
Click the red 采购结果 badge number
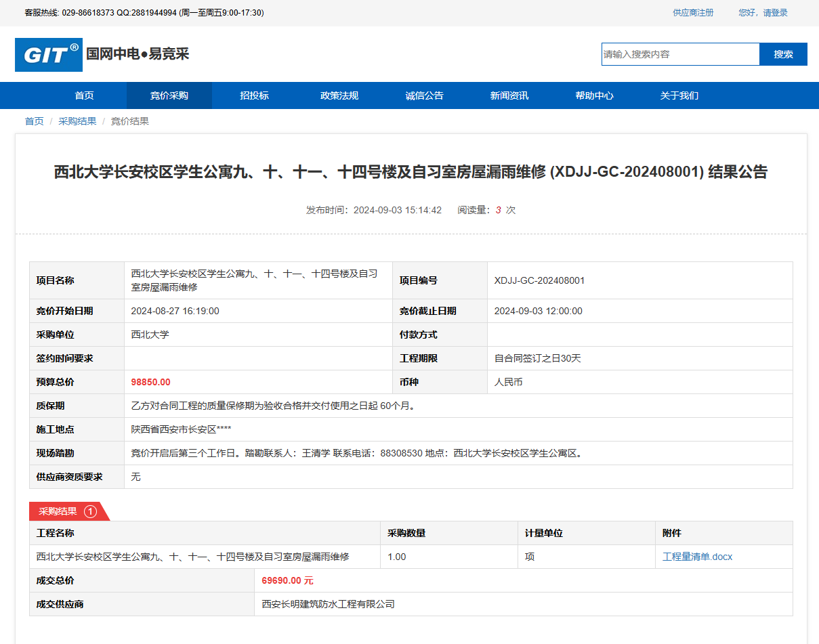pos(90,511)
